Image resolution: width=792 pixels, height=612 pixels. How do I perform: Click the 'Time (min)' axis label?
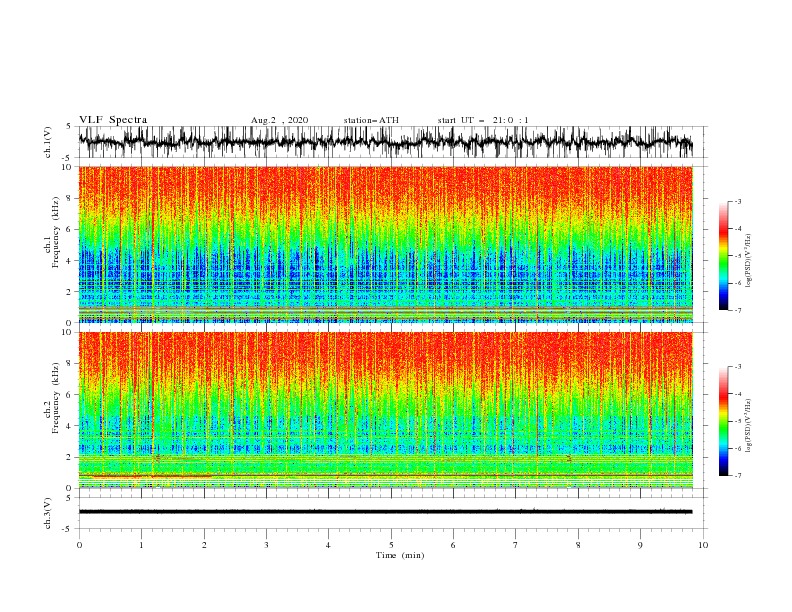[x=400, y=555]
